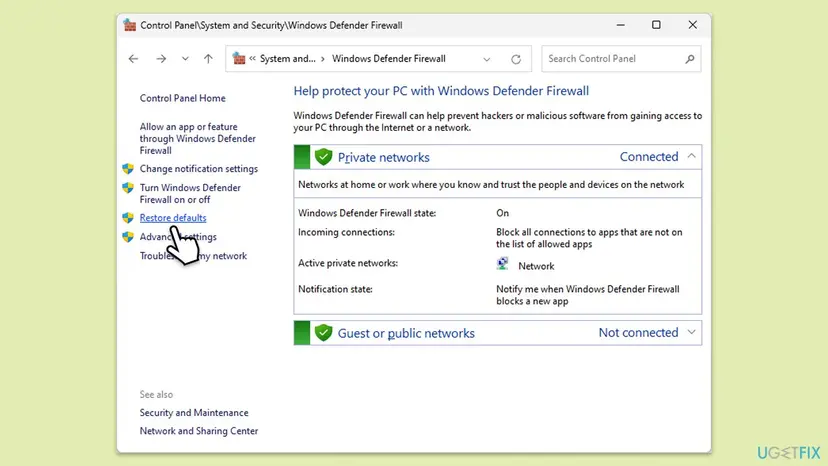
Task: Click the Private networks heading
Action: click(x=383, y=157)
